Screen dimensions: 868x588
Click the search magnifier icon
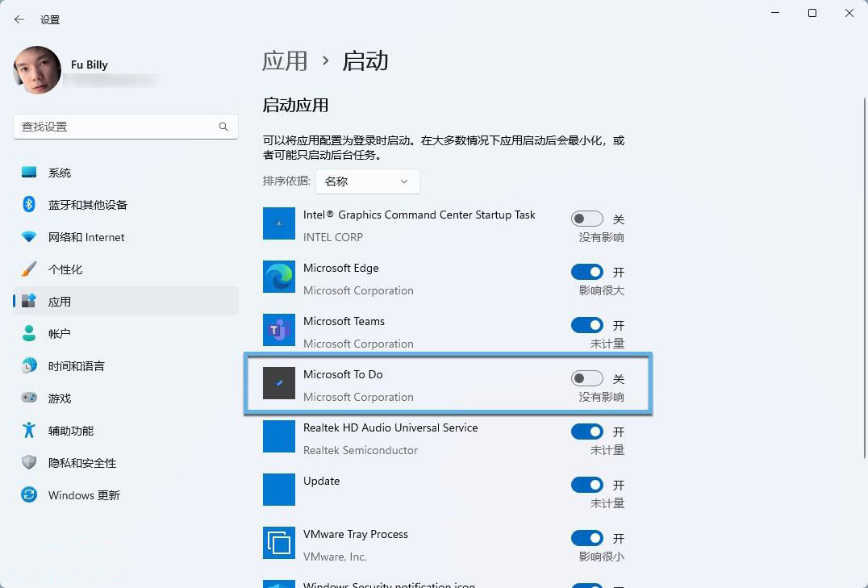[223, 127]
